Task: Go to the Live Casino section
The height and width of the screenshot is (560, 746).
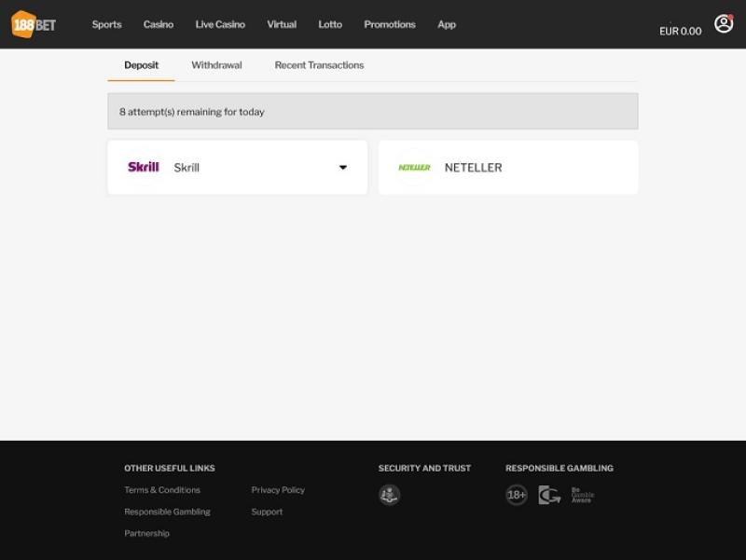Action: coord(220,24)
